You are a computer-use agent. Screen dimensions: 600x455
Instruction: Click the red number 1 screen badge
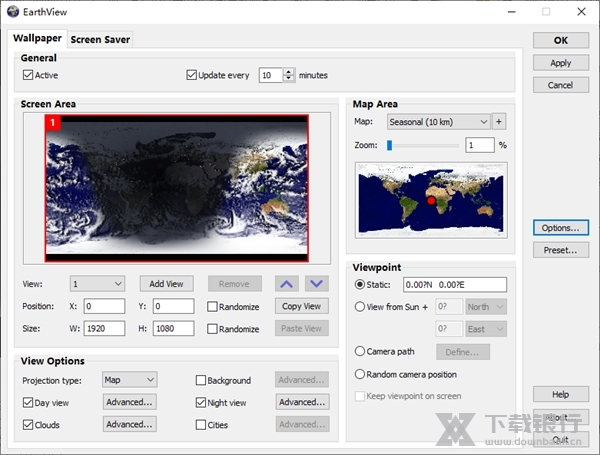coord(53,123)
